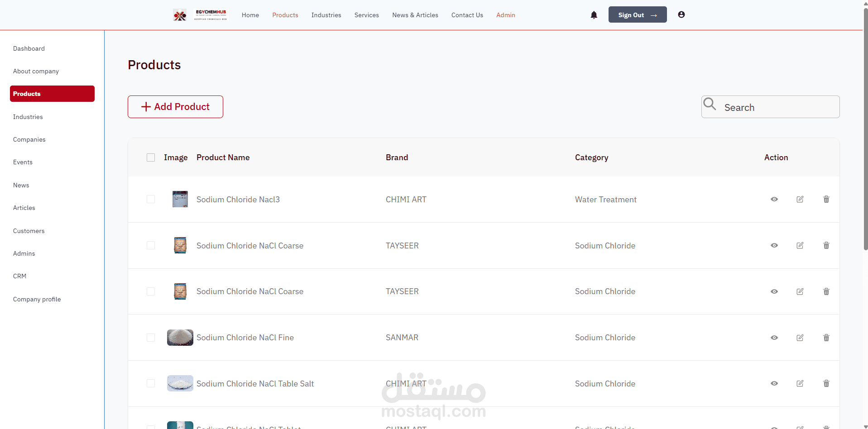
Task: Click the Sign Out button
Action: [x=638, y=14]
